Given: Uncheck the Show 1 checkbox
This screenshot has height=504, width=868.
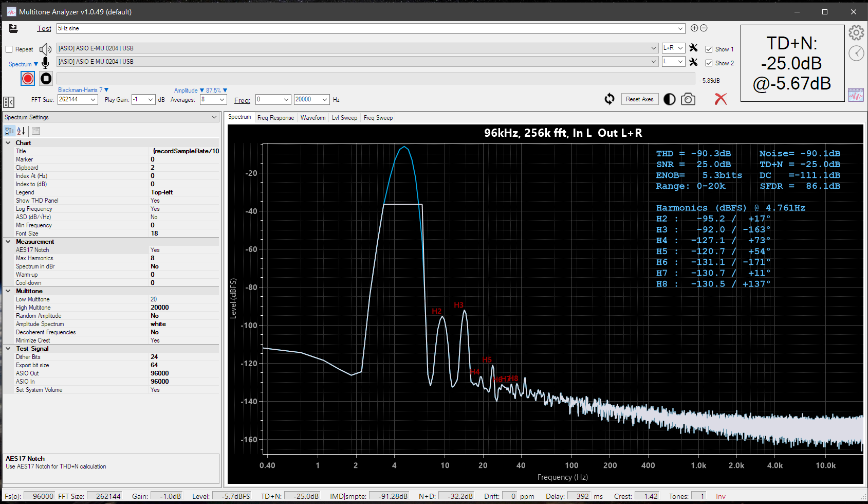Looking at the screenshot, I should 709,49.
